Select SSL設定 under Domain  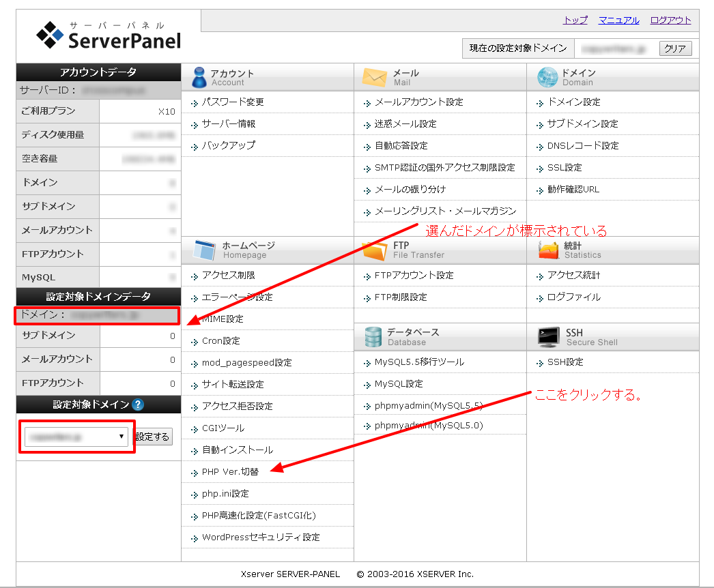tap(564, 168)
